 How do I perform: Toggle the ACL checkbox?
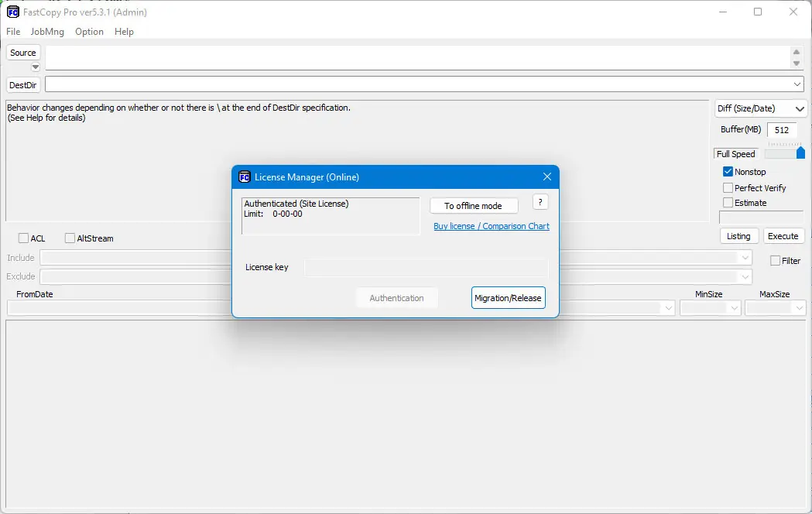[23, 238]
